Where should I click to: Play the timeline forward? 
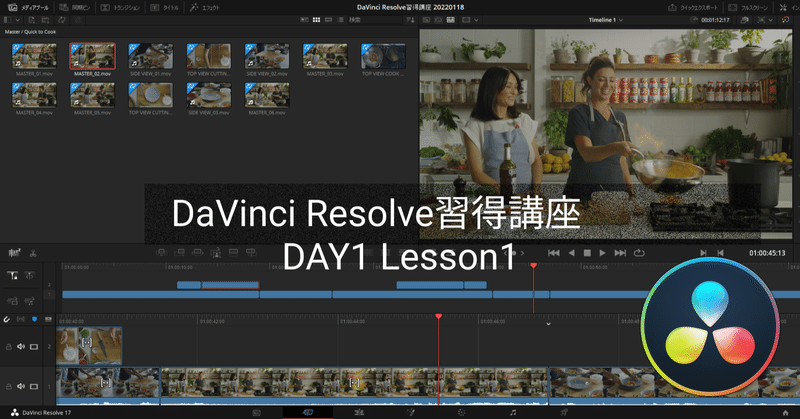[603, 253]
